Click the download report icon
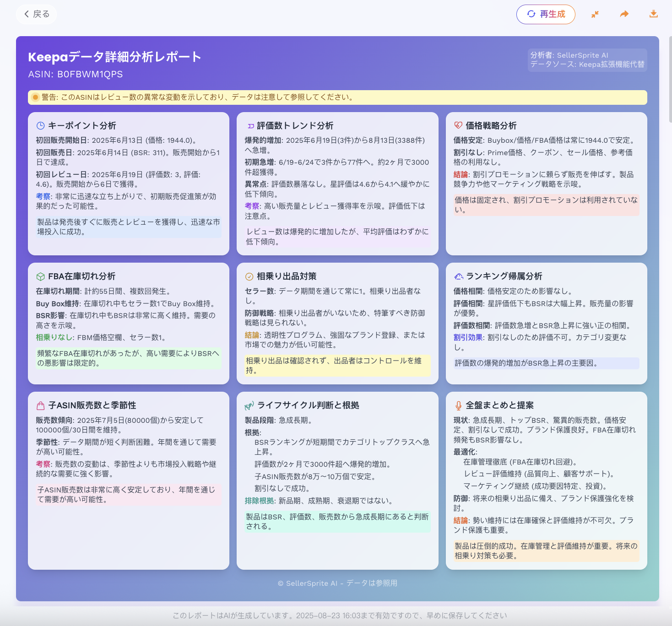672x626 pixels. [654, 14]
